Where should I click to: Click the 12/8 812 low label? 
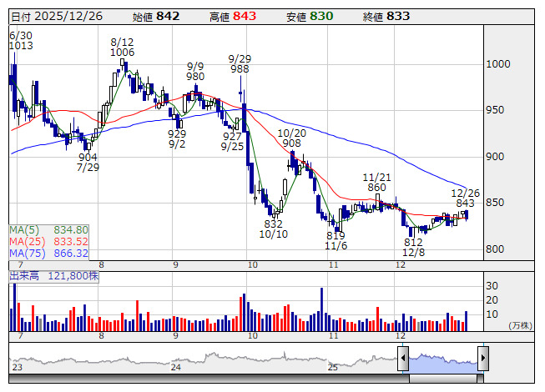click(x=413, y=247)
